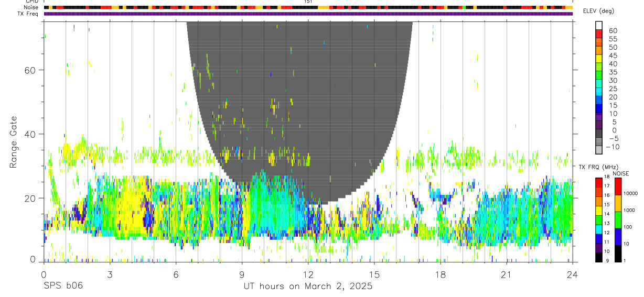Viewport: 644px width, 297px height.
Task: Click the '21' tick on UT hours axis
Action: [x=506, y=274]
